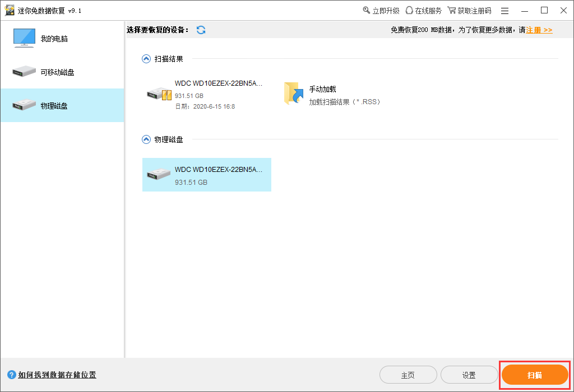
Task: Click the upgrade key icon
Action: tap(366, 10)
